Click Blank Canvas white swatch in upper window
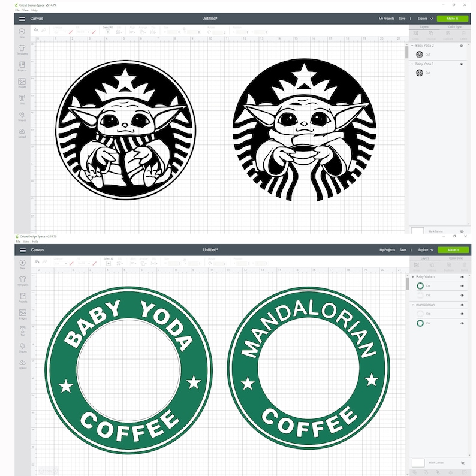 pos(417,231)
